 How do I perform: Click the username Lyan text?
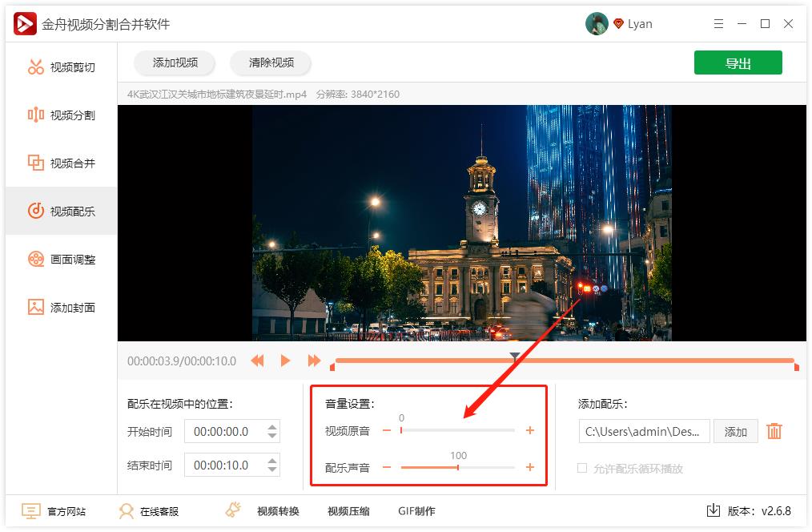640,24
